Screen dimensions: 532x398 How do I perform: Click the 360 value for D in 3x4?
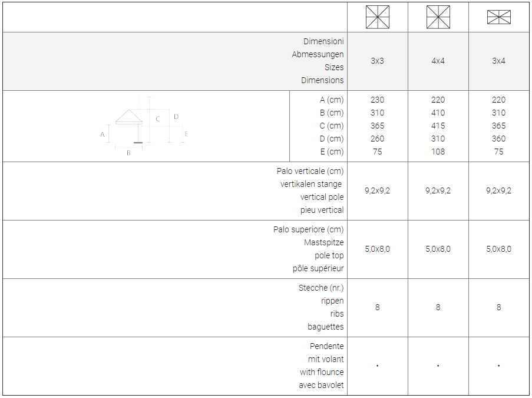pyautogui.click(x=499, y=139)
